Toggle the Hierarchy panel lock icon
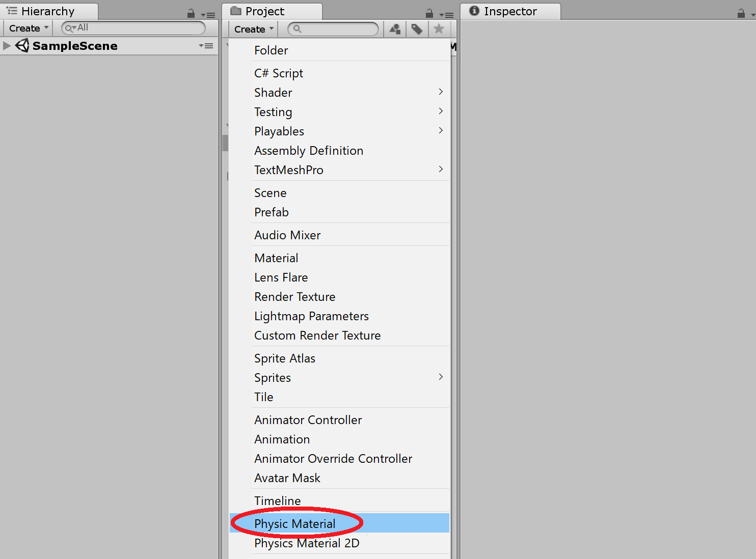Screen dimensions: 756x559 191,14
